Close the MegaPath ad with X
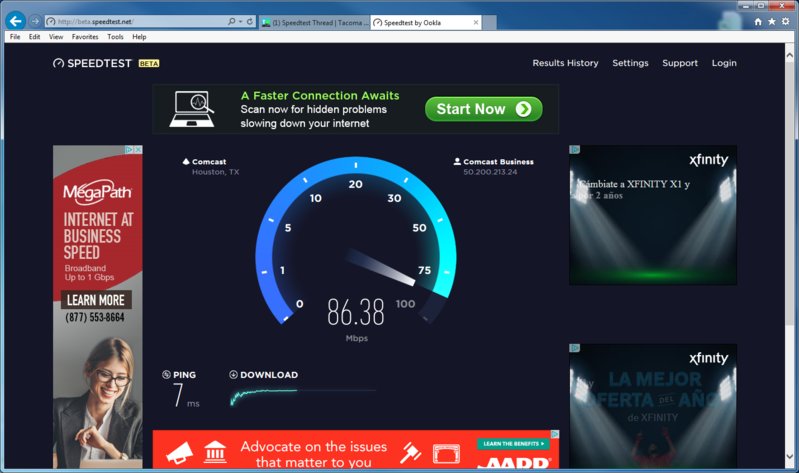Viewport: 799px width, 473px height. 138,150
